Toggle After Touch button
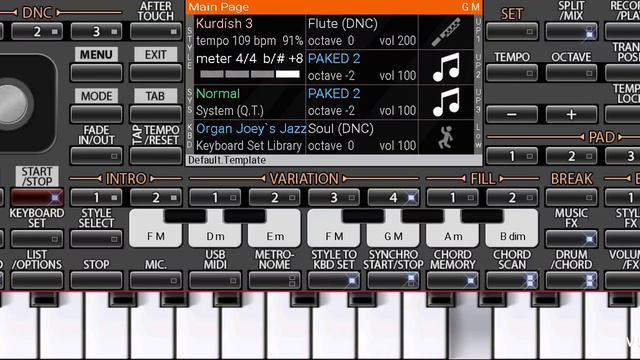Screen dimensions: 640x360 156,31
